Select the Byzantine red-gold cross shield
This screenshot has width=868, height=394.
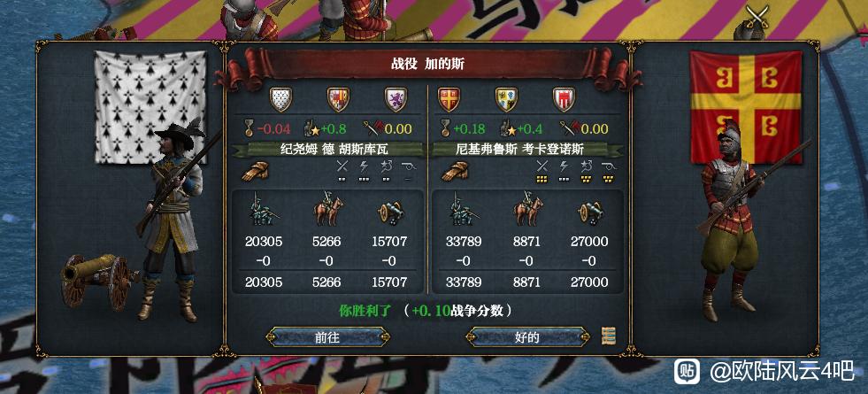coord(449,100)
